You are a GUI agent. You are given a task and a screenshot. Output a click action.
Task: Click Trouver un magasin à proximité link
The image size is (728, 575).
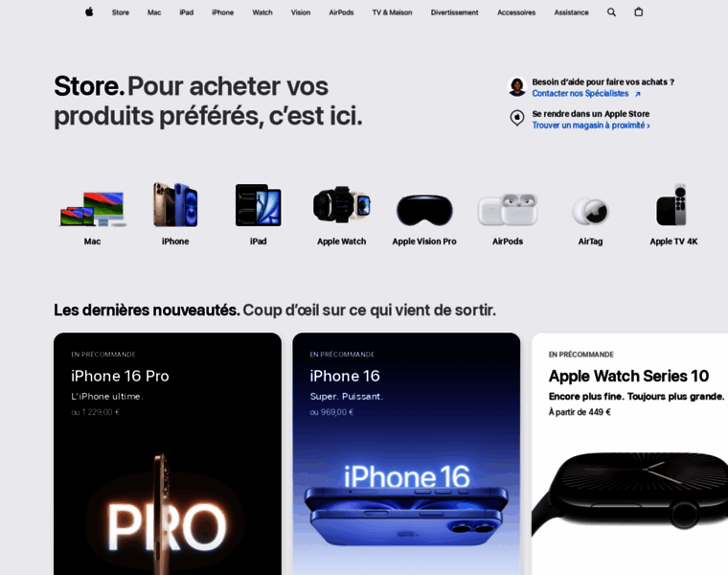tap(591, 126)
